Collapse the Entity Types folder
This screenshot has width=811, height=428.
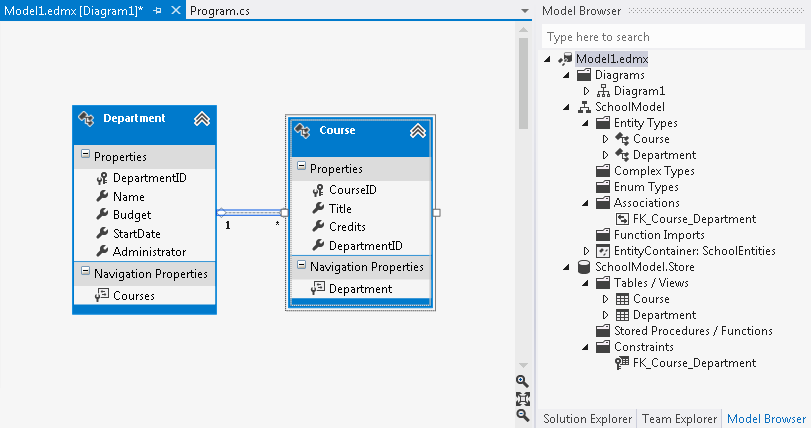[586, 124]
